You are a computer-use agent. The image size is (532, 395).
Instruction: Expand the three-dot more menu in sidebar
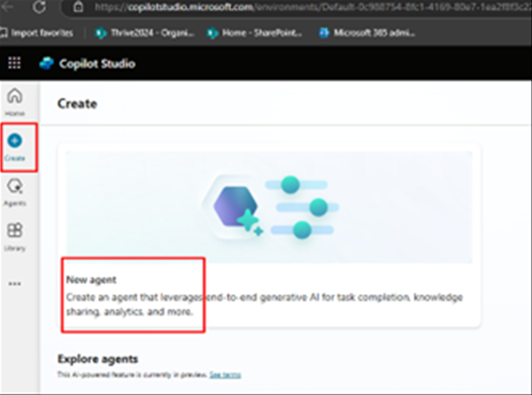coord(15,283)
